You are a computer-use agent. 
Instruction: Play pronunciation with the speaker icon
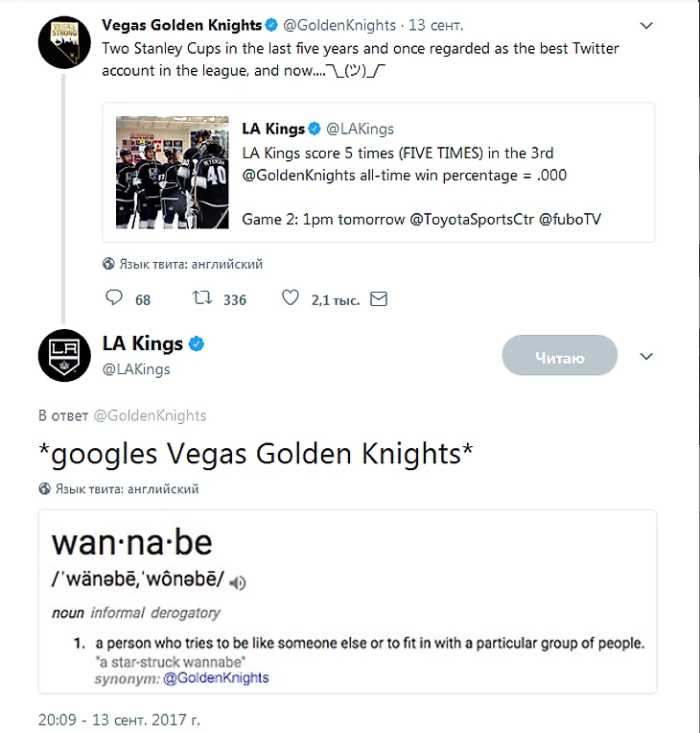pyautogui.click(x=238, y=581)
